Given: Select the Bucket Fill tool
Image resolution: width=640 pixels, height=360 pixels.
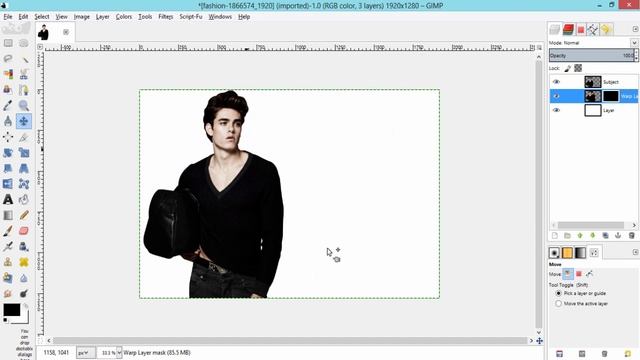Looking at the screenshot, I should (x=24, y=200).
